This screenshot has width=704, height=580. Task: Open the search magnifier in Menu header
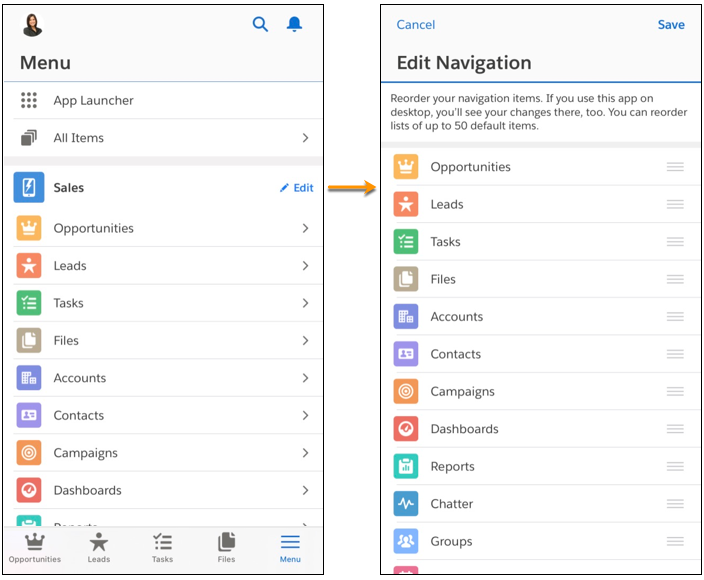tap(260, 24)
